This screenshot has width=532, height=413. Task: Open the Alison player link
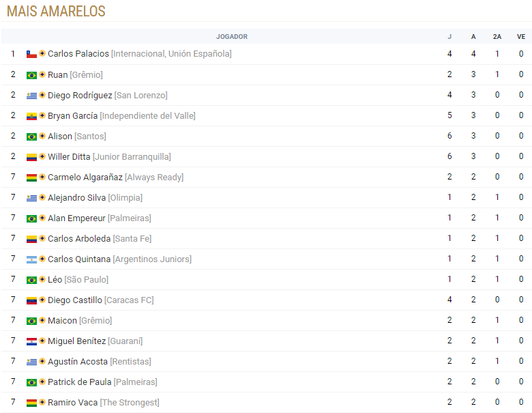60,137
